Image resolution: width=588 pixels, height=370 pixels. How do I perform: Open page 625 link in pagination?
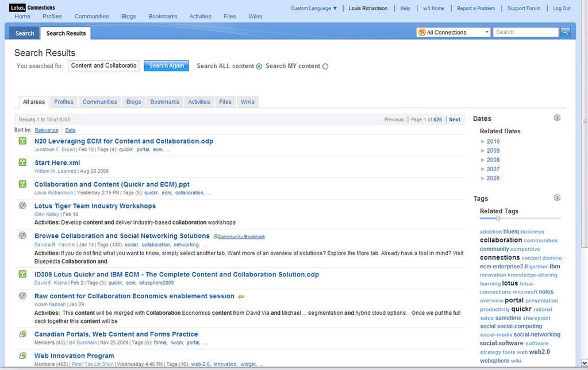point(437,120)
